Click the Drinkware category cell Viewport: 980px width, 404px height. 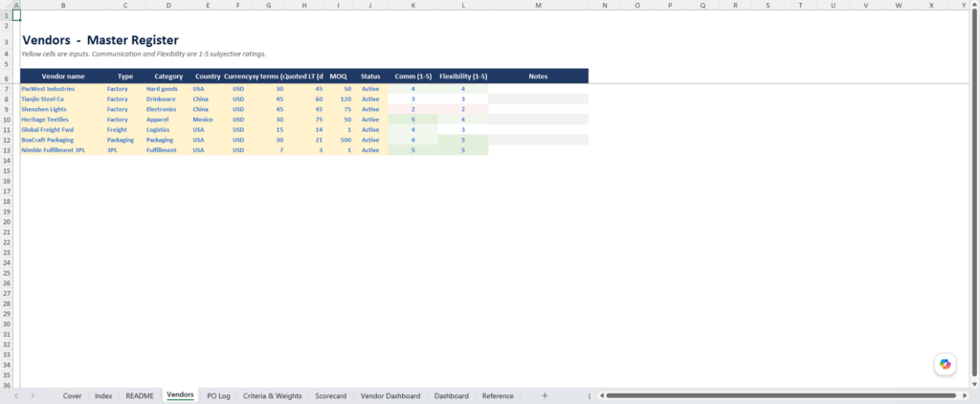168,99
